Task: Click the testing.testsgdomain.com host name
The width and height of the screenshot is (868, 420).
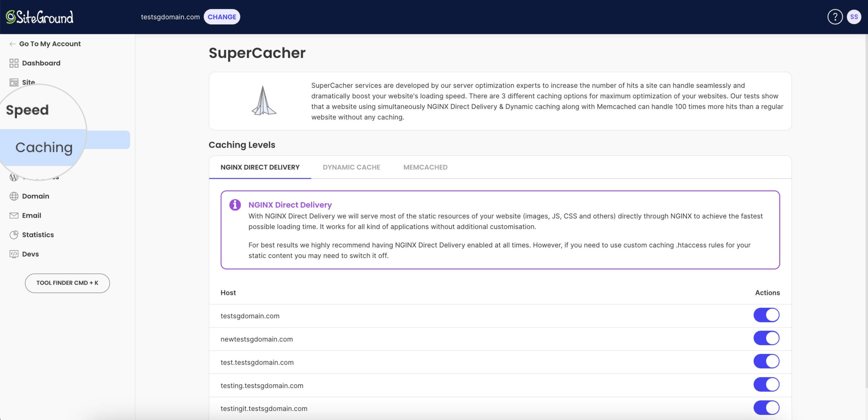Action: pyautogui.click(x=262, y=385)
